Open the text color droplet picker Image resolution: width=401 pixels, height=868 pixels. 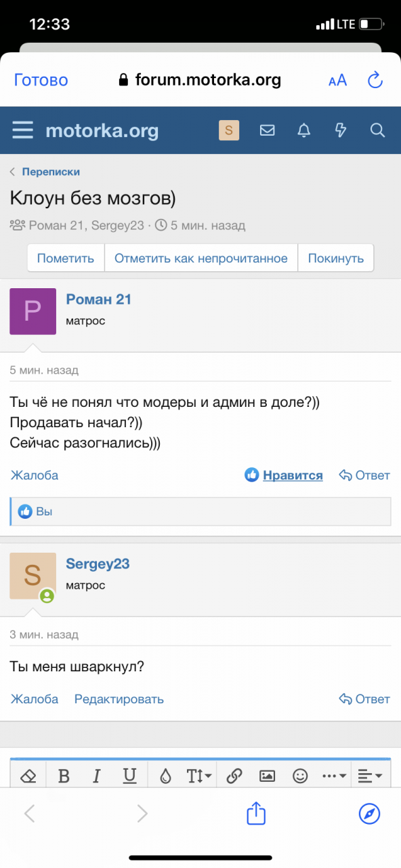pos(165,776)
